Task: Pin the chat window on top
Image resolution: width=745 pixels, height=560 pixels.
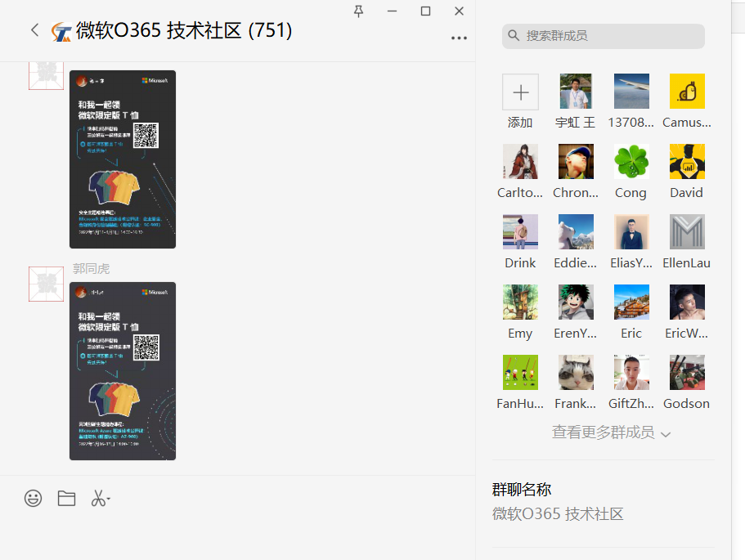Action: coord(359,11)
